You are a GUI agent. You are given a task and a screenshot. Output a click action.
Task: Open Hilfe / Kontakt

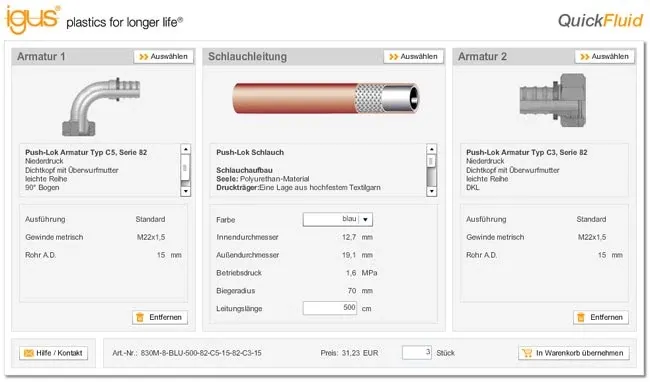click(x=53, y=353)
